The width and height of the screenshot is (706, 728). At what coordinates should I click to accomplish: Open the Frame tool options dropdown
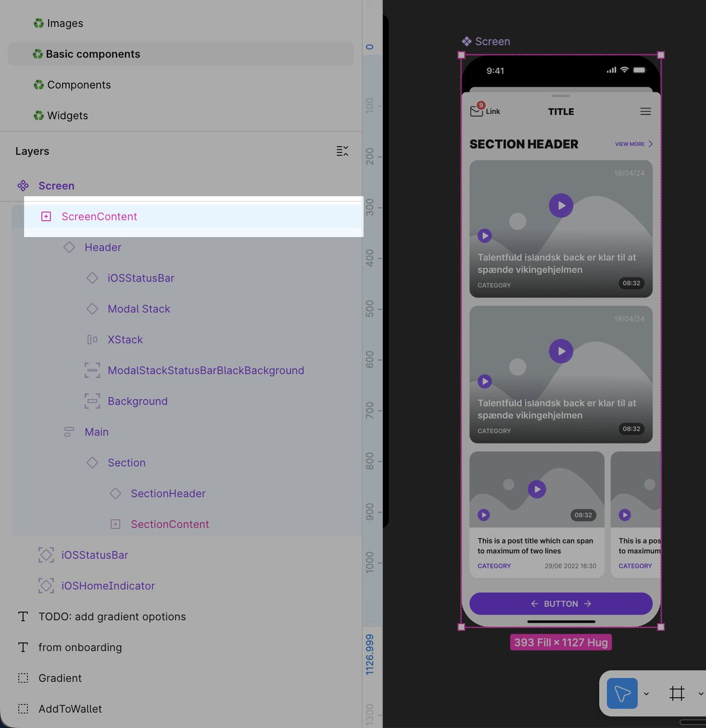click(701, 694)
